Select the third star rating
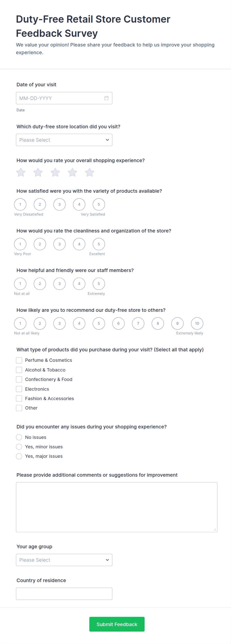 point(55,172)
